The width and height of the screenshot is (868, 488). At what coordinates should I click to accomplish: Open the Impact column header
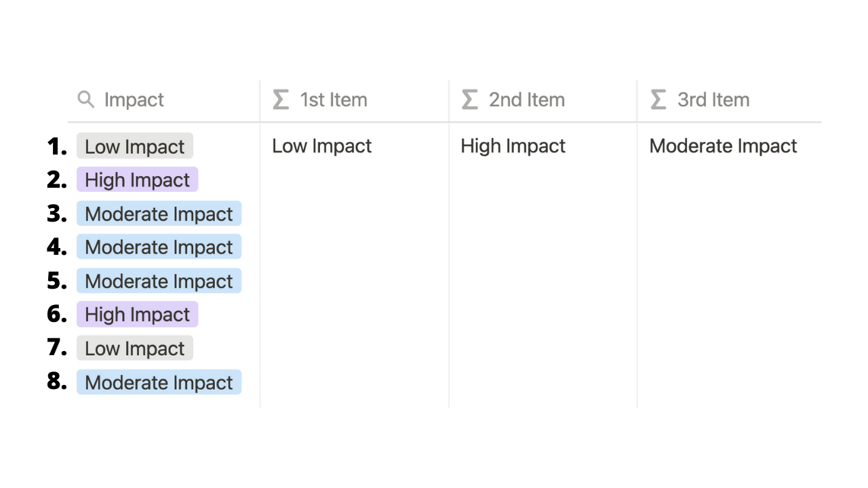coord(163,100)
